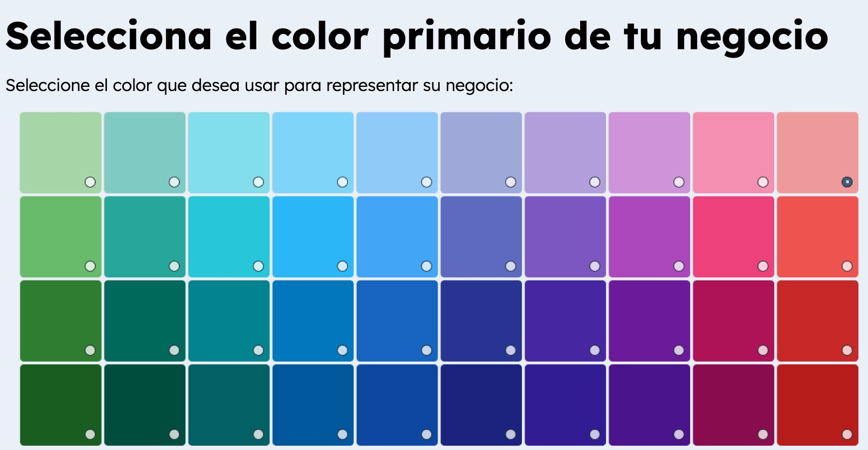Screen dimensions: 868x450
Task: Check the radio button on bright red-coral swatch
Action: coord(847,266)
